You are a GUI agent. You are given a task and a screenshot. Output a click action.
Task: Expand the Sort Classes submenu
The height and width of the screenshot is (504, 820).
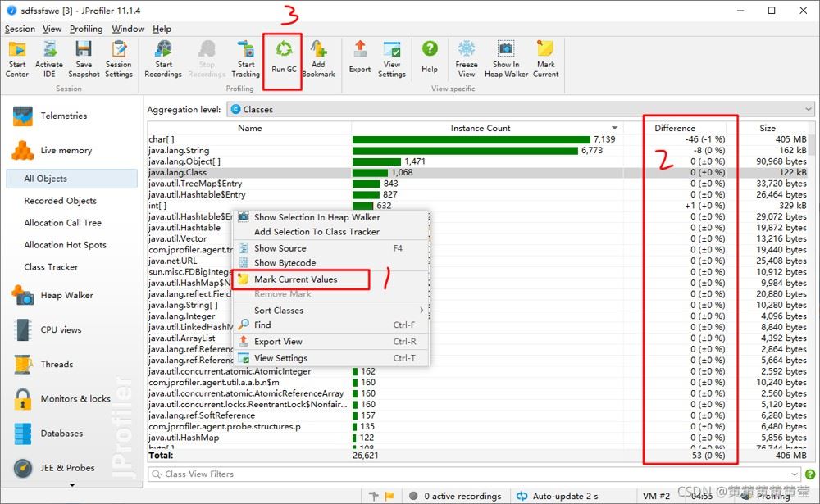point(331,310)
